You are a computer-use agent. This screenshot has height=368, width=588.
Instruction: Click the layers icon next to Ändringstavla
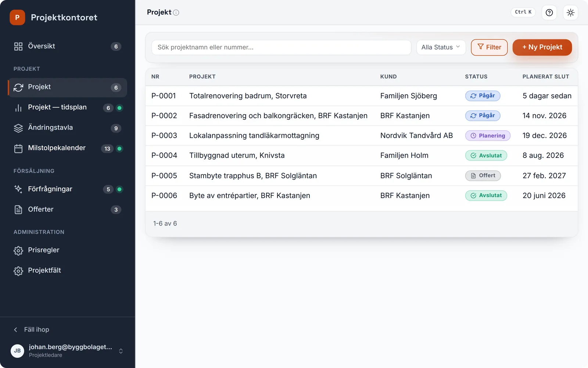point(18,128)
